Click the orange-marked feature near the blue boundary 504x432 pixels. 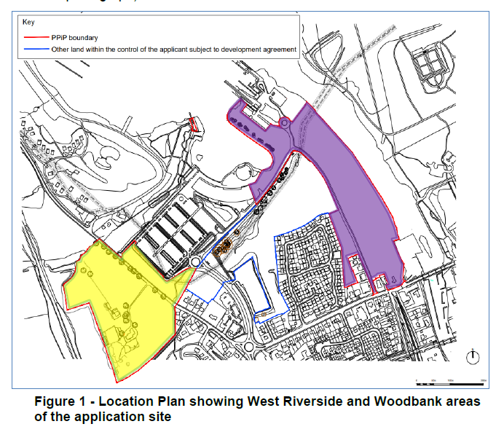point(221,249)
